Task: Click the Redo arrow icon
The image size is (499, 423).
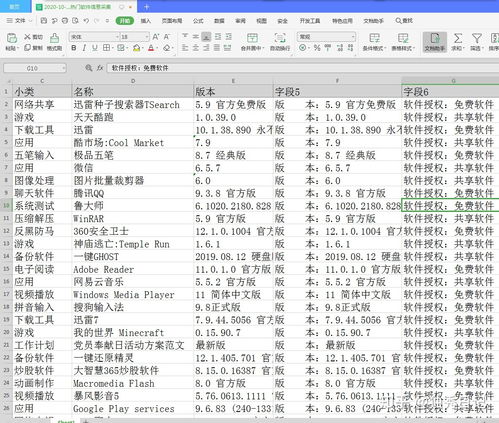Action: pyautogui.click(x=97, y=21)
